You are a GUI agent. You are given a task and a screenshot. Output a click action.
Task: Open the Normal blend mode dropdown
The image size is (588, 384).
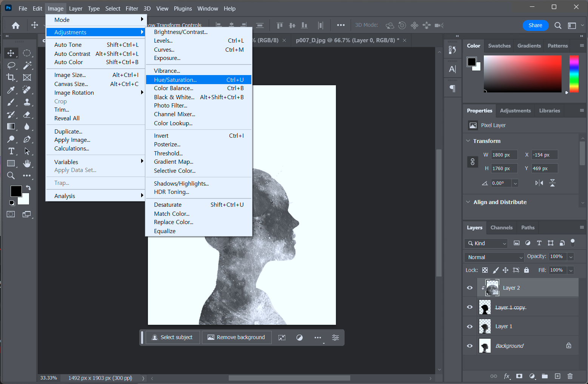click(x=494, y=257)
